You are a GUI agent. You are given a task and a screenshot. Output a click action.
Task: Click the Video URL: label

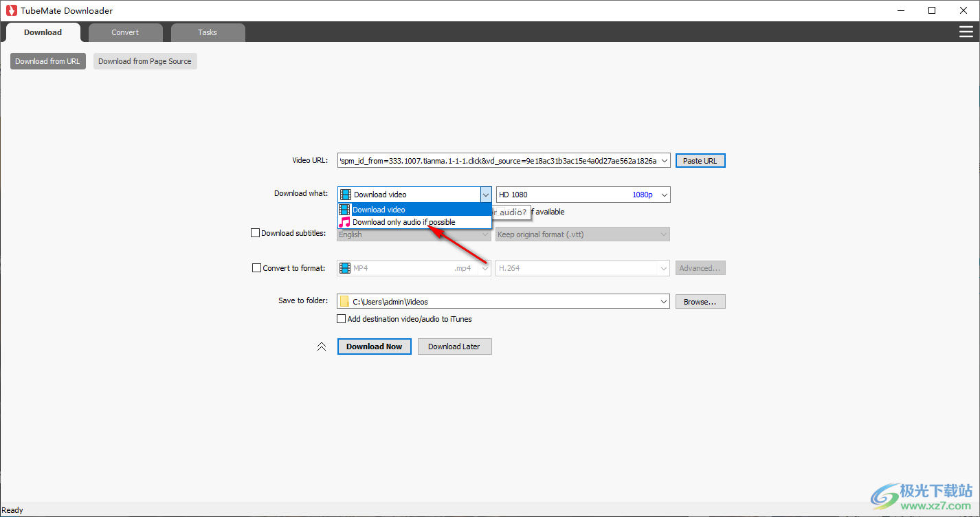tap(310, 160)
